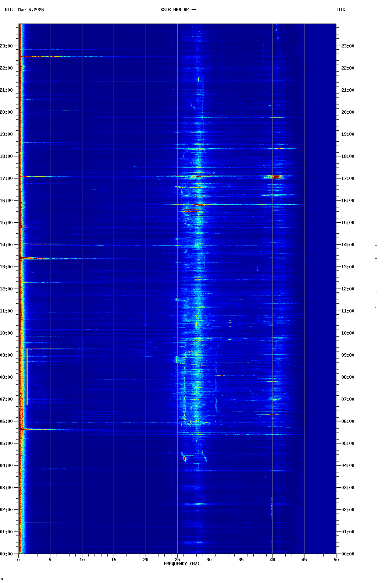Click the 23:00 time label on right axis
The width and height of the screenshot is (392, 583).
(x=348, y=46)
